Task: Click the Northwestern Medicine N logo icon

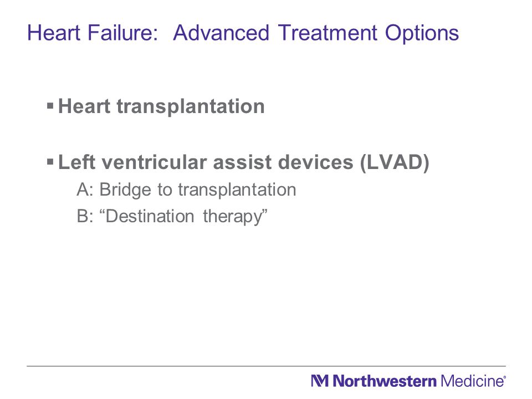Action: point(320,381)
